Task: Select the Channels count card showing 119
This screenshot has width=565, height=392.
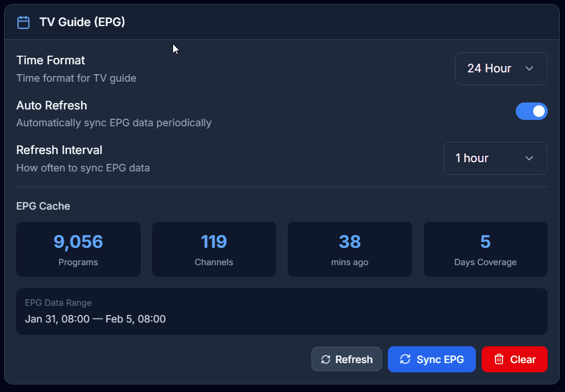Action: 214,249
